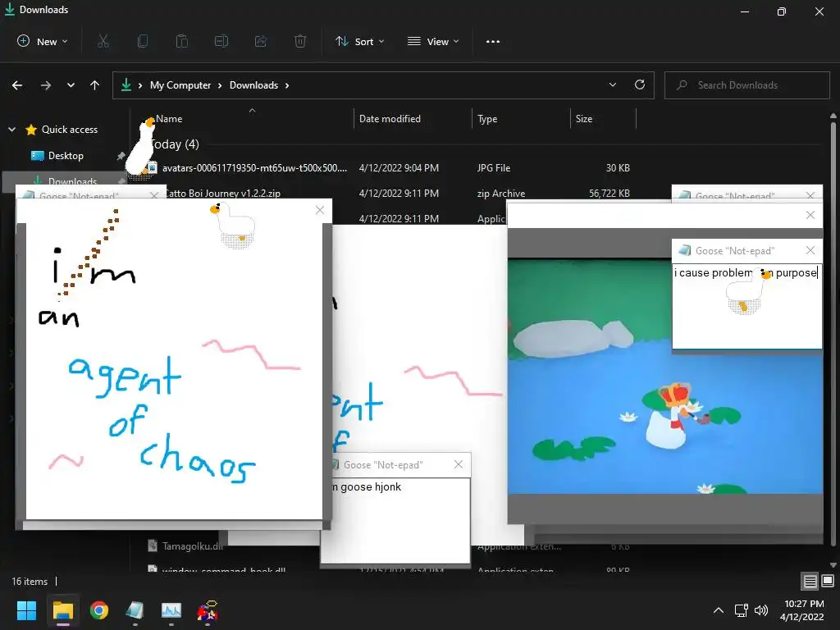Open network status tray icon

point(741,610)
